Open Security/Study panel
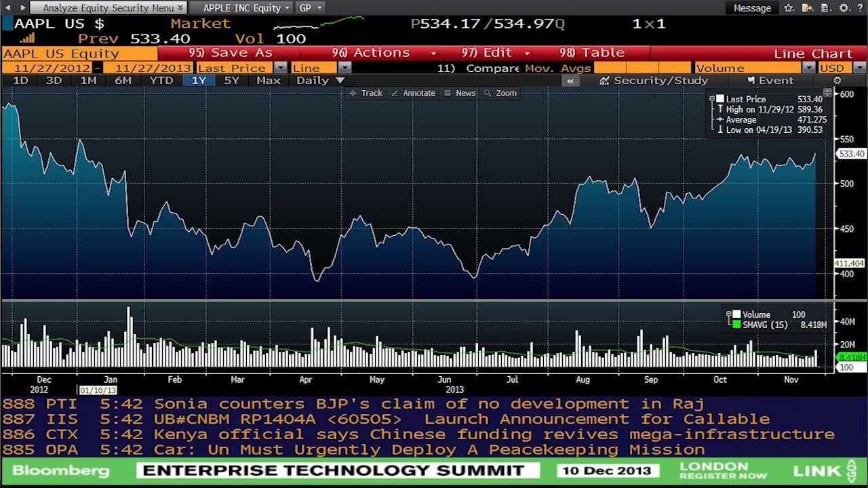 (654, 81)
